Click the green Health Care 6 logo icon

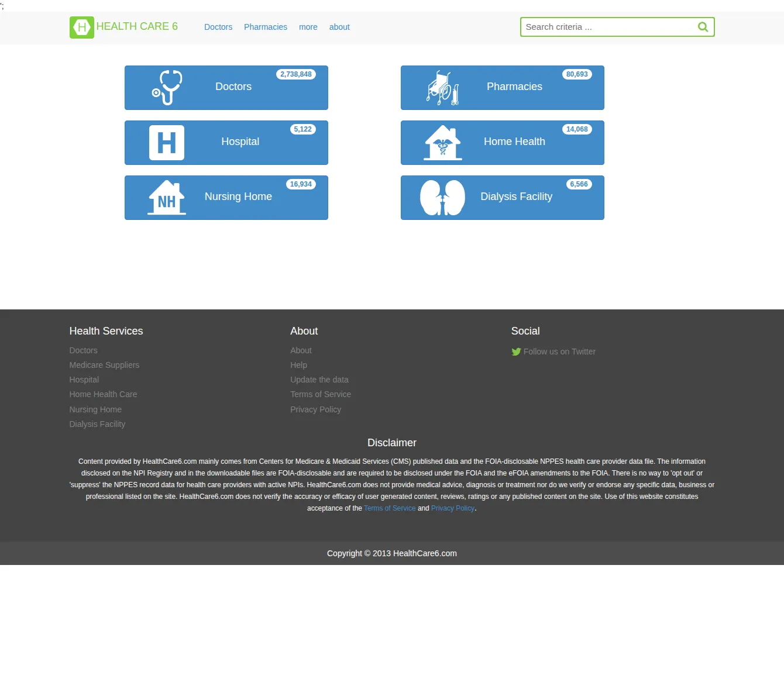[82, 27]
